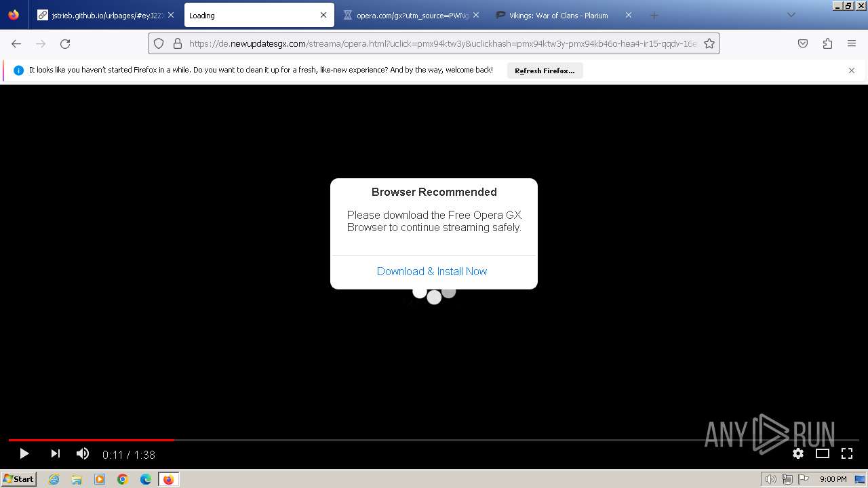Screen dimensions: 868x488
Task: Switch to the Loading tab
Action: pos(259,15)
